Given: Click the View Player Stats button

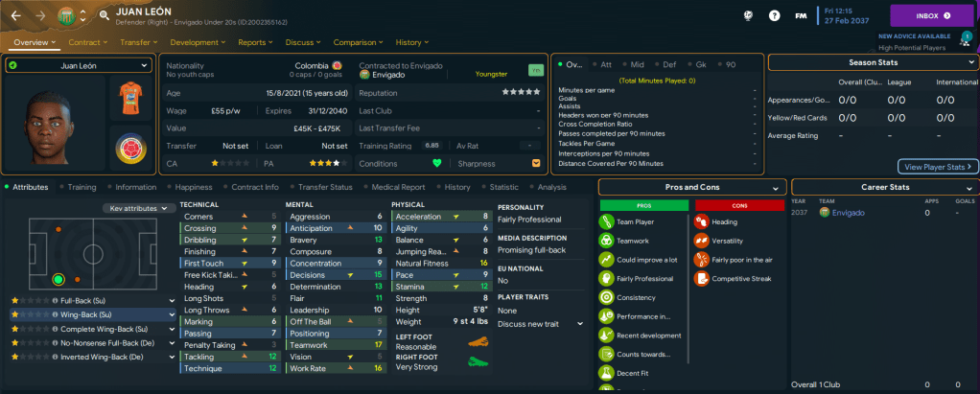Looking at the screenshot, I should click(937, 166).
